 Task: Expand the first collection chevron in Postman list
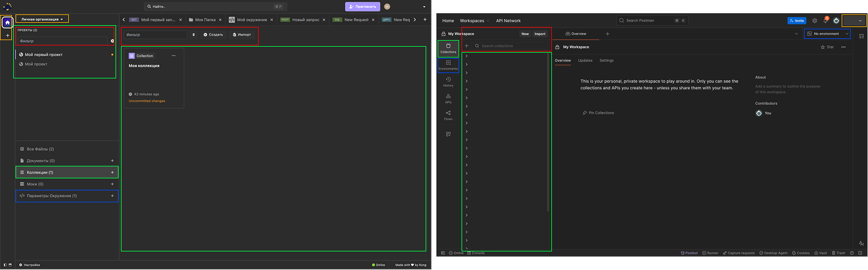466,56
